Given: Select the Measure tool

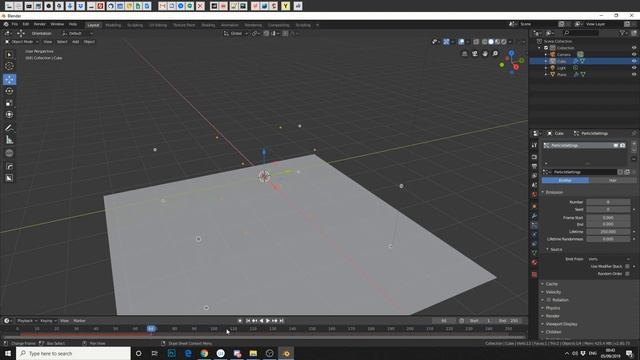Looking at the screenshot, I should pos(9,140).
